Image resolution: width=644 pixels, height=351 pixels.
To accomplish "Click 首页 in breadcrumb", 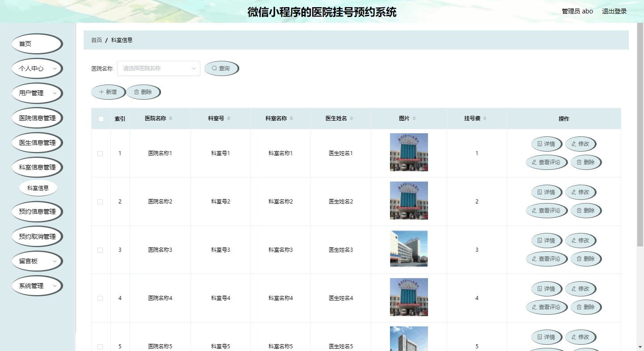I will coord(97,40).
